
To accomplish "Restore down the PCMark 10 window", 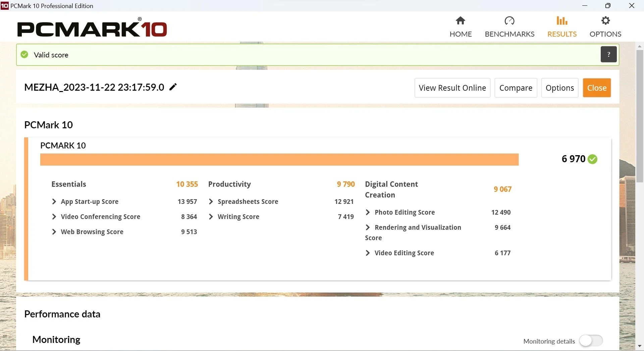I will (608, 6).
